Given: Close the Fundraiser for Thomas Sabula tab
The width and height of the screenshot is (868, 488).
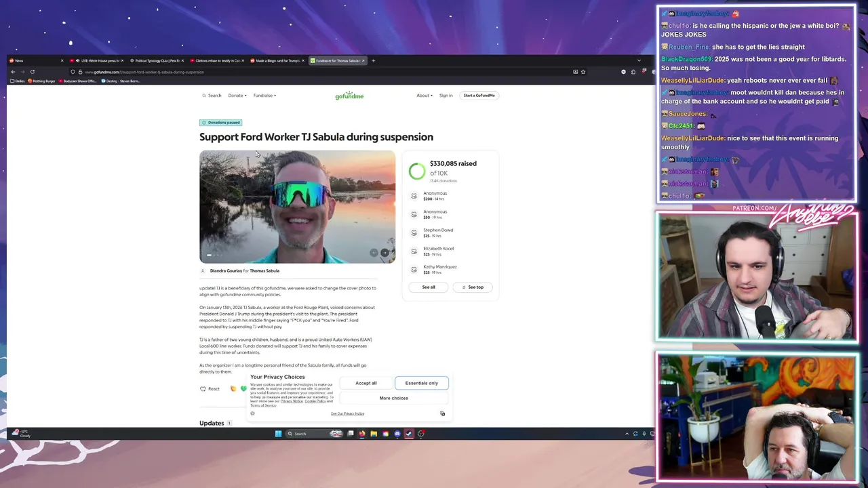Looking at the screenshot, I should 363,60.
